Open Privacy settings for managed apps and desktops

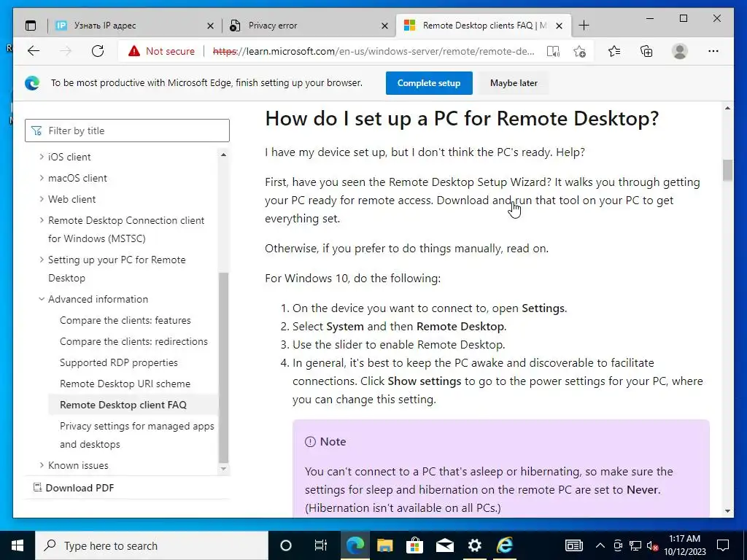pyautogui.click(x=136, y=435)
